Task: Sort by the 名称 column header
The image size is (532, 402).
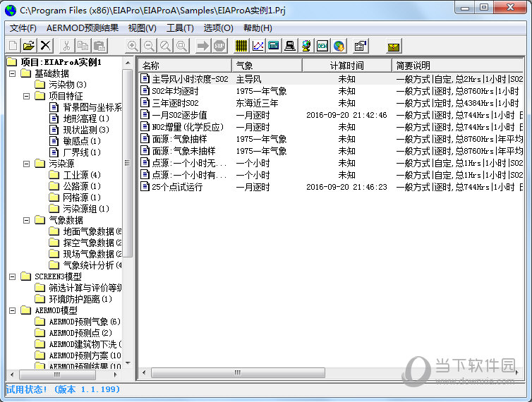Action: point(185,66)
